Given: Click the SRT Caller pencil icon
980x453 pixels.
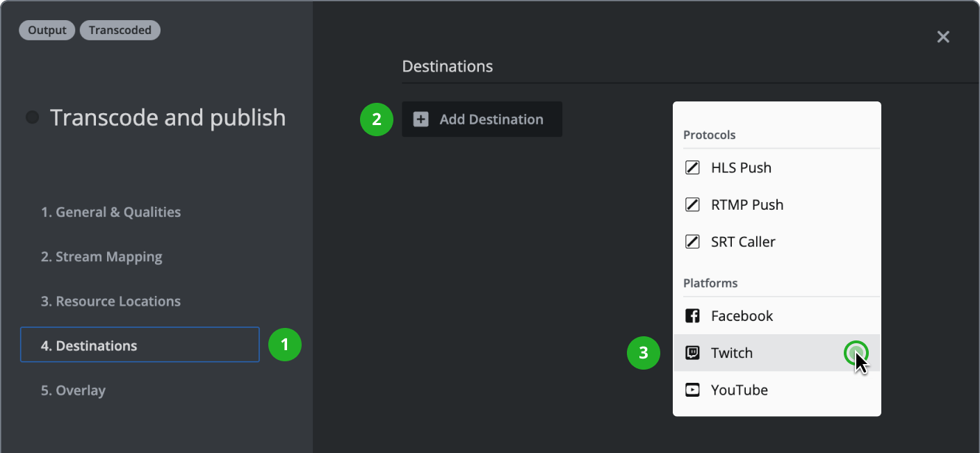Looking at the screenshot, I should coord(692,242).
